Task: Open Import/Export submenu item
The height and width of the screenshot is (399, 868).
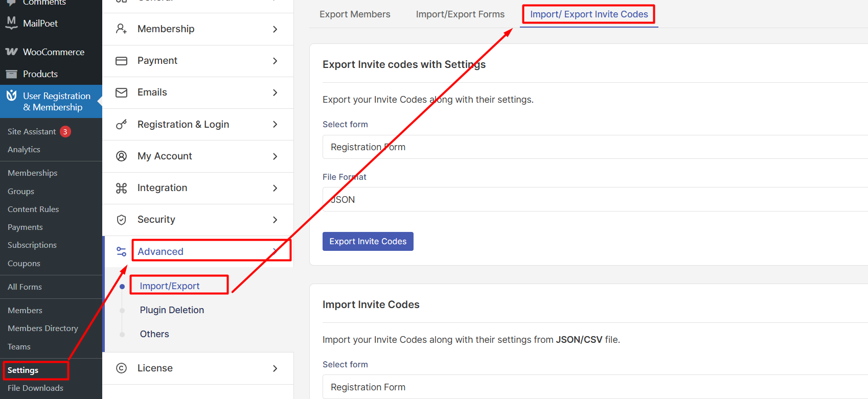Action: pyautogui.click(x=170, y=286)
